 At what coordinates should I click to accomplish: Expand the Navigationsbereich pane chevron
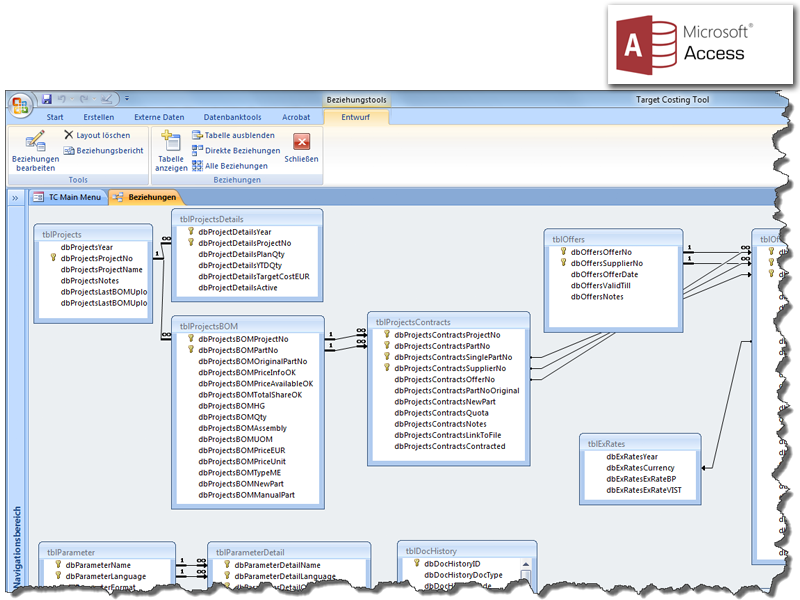click(14, 198)
